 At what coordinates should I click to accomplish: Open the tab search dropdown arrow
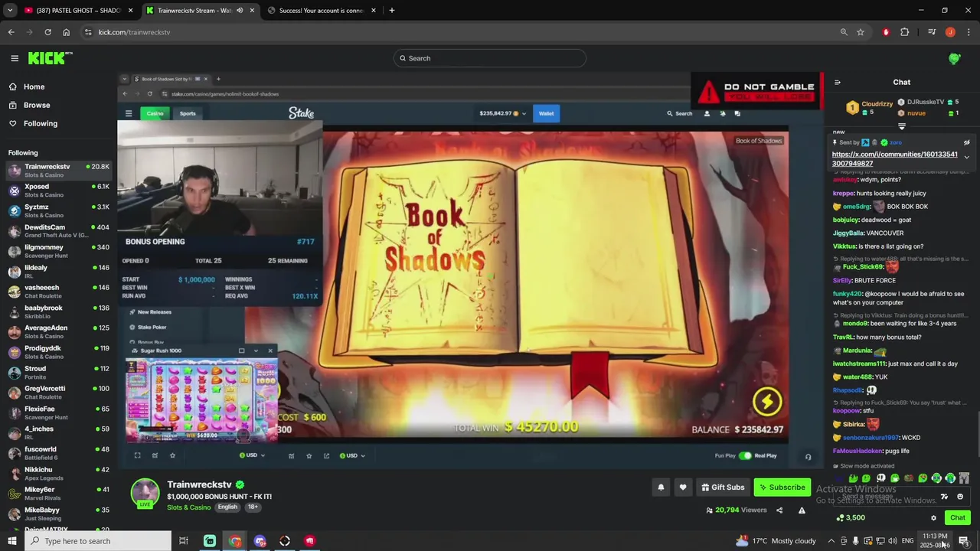[x=10, y=11]
